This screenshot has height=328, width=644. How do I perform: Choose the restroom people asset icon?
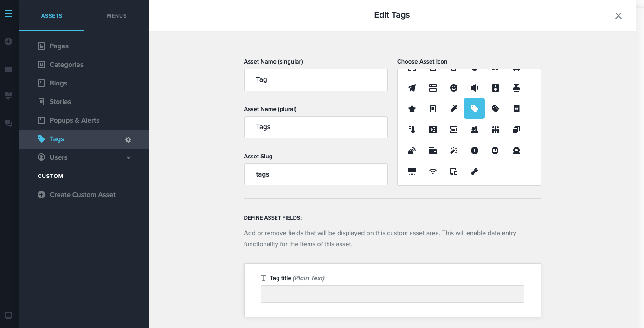click(496, 130)
